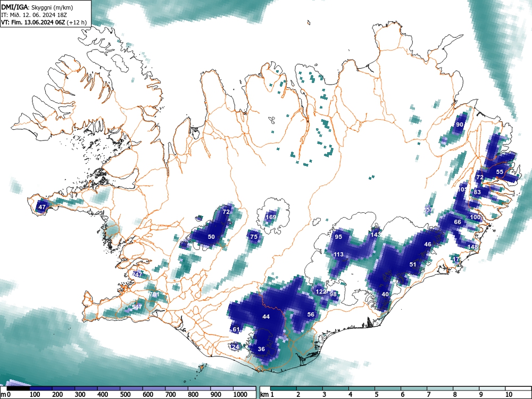Click the light teal 5–6 km legend swatch
532x399 pixels.
coord(388,388)
